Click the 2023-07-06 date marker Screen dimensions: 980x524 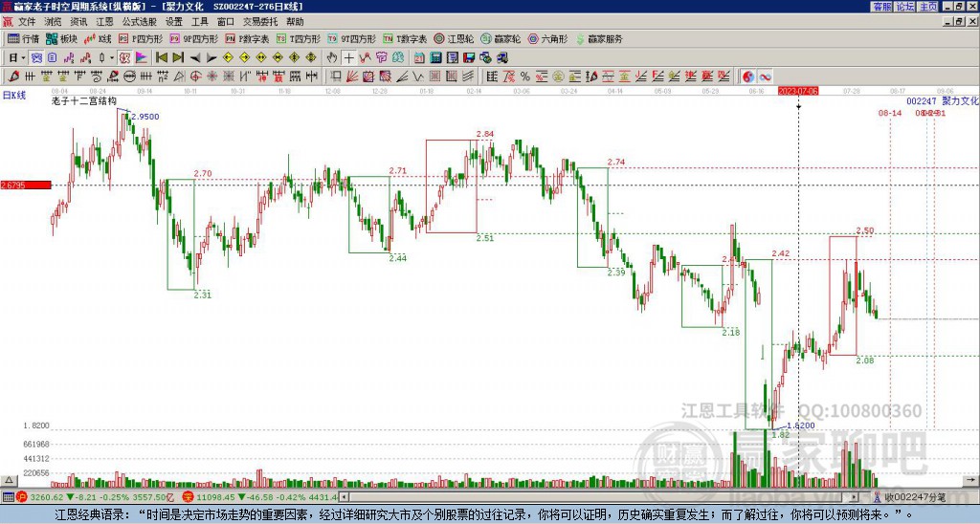point(798,91)
